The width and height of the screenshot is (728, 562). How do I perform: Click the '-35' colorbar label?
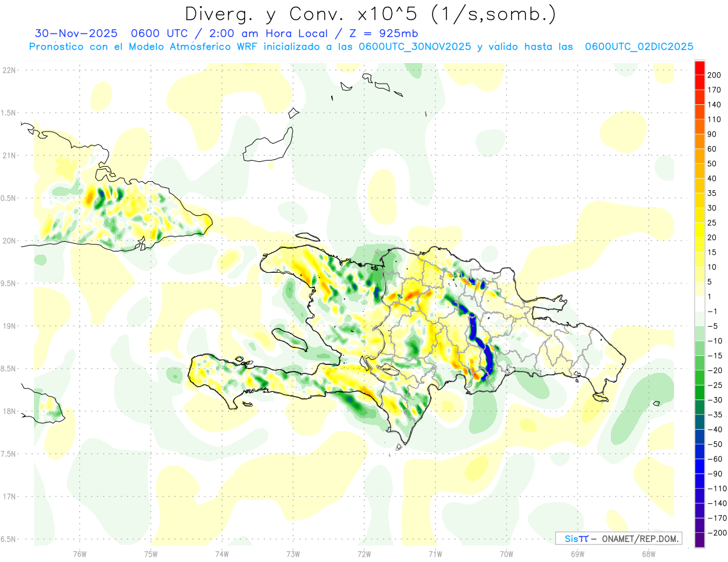(x=715, y=415)
